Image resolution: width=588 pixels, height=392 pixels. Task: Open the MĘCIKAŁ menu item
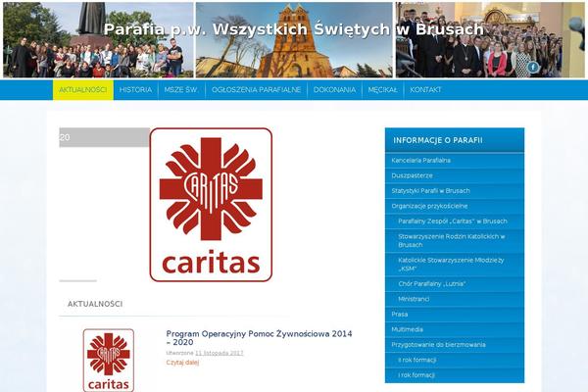[382, 90]
